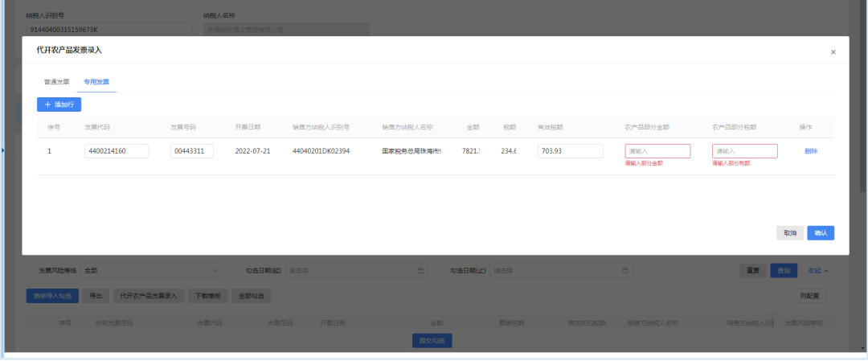
Task: Click the 清单导入勾选 button
Action: (x=52, y=296)
